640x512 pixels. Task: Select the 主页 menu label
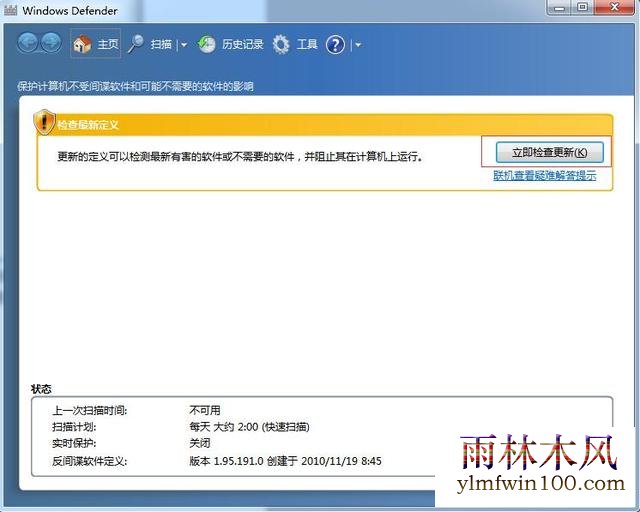tap(108, 44)
